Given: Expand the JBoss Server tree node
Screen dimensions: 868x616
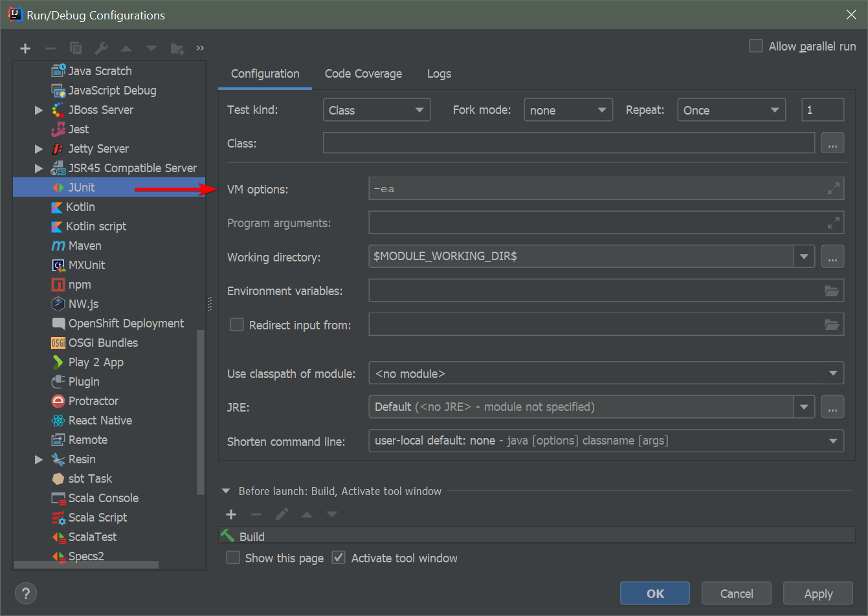Looking at the screenshot, I should pos(39,110).
